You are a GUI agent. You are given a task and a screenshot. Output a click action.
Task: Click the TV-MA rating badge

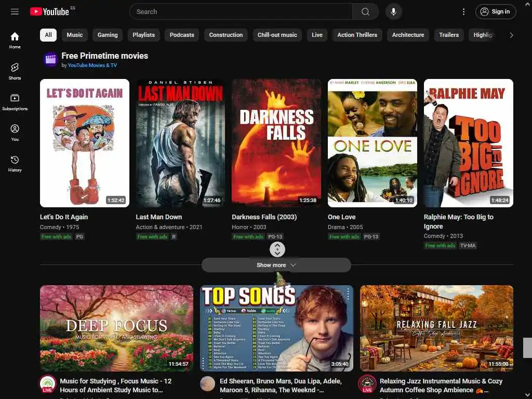[468, 245]
